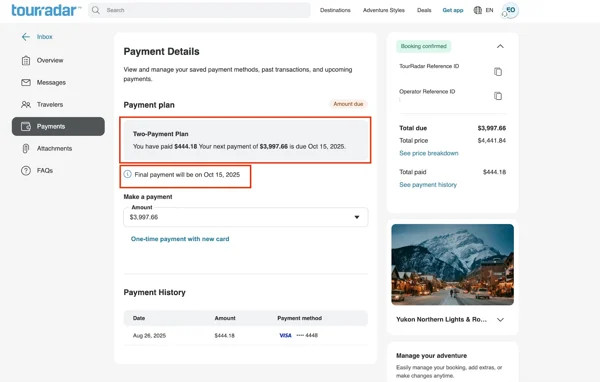Open the Overview section icon
Image resolution: width=600 pixels, height=382 pixels.
click(x=26, y=60)
